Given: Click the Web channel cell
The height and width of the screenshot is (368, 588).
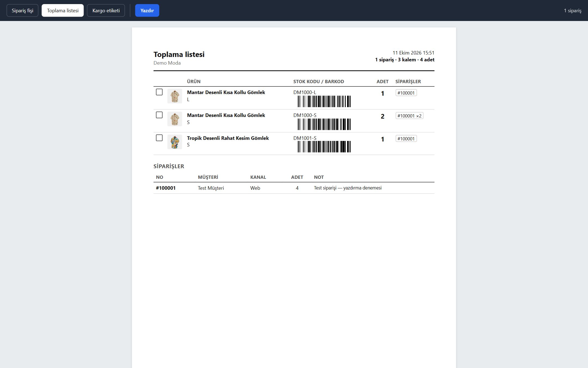Looking at the screenshot, I should coord(255,188).
